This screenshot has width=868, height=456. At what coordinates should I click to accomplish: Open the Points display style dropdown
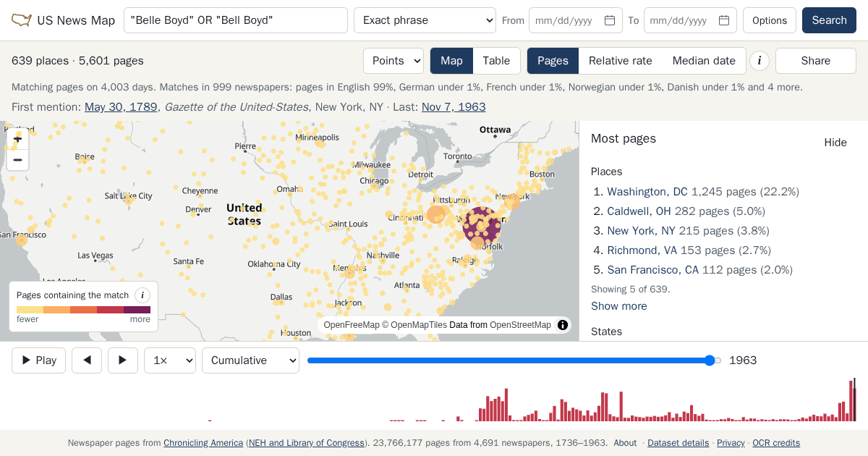pyautogui.click(x=393, y=61)
